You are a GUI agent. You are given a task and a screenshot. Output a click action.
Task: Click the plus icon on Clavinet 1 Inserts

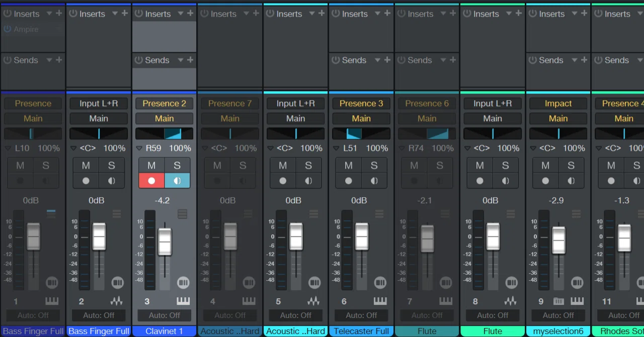click(190, 13)
